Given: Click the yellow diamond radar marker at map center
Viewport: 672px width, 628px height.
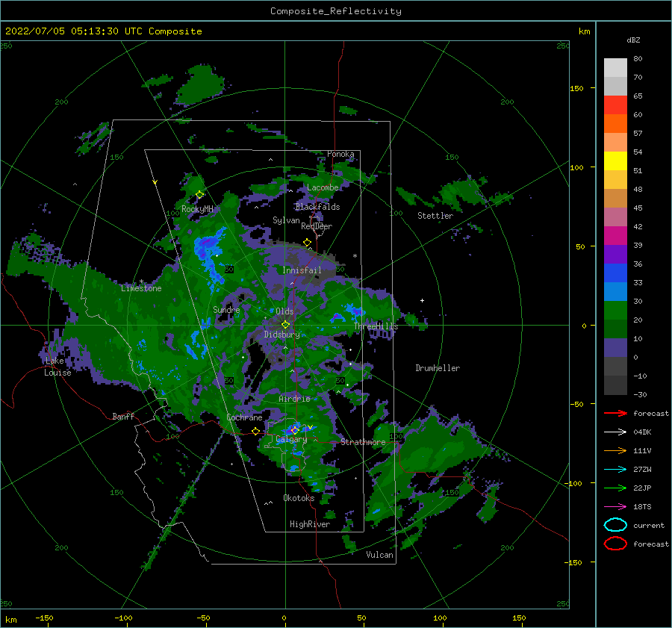Looking at the screenshot, I should pos(285,325).
